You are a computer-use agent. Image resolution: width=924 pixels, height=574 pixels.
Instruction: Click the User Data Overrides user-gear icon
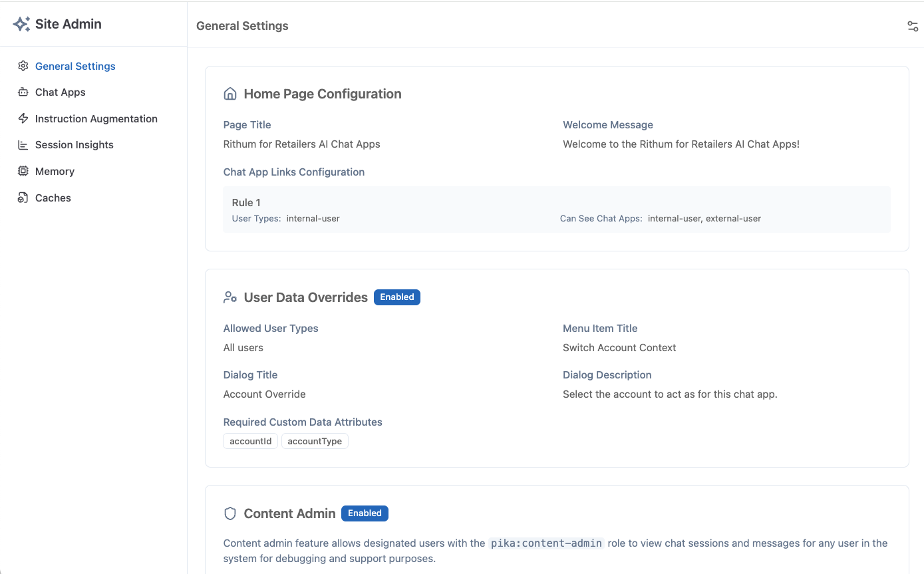[230, 297]
